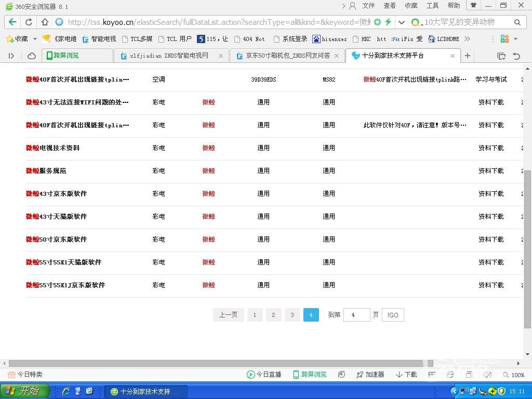Focus the page number input field
Viewport: 532px width, 399px height.
click(x=356, y=315)
